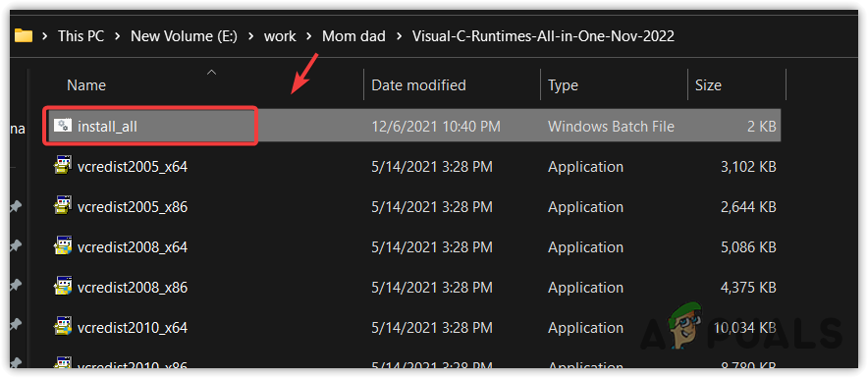This screenshot has height=378, width=868.
Task: Click the vcredist2008_x64 installer icon
Action: pyautogui.click(x=62, y=246)
